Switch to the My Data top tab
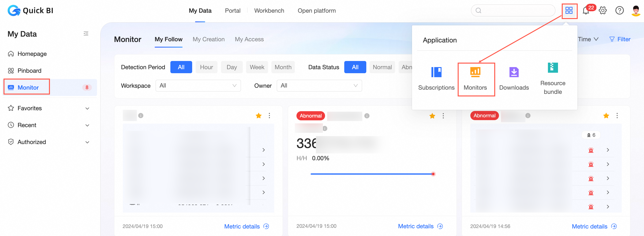644x236 pixels. [x=200, y=11]
